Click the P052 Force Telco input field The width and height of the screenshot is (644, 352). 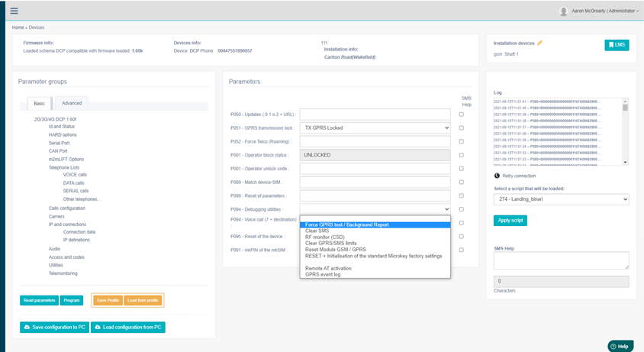[375, 141]
